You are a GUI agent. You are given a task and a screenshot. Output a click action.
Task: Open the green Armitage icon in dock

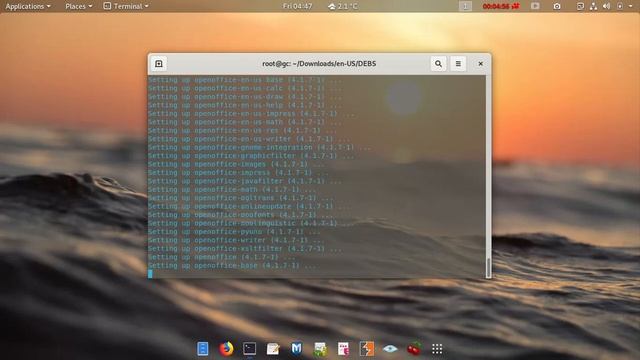(320, 349)
